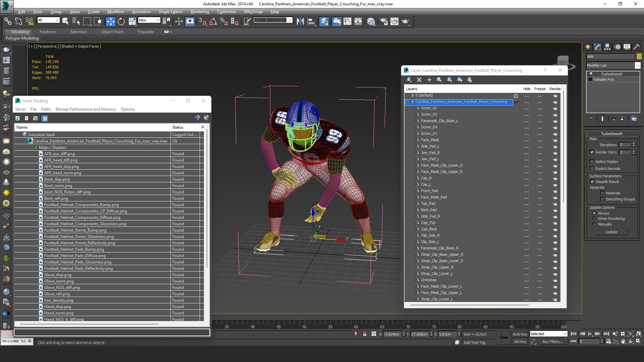
Task: Click the Mirror tool icon
Action: tap(301, 21)
